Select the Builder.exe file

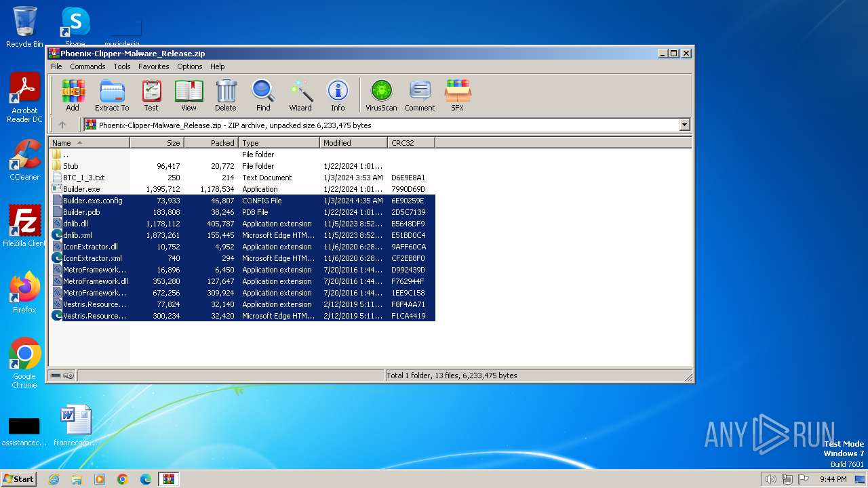pos(242,189)
